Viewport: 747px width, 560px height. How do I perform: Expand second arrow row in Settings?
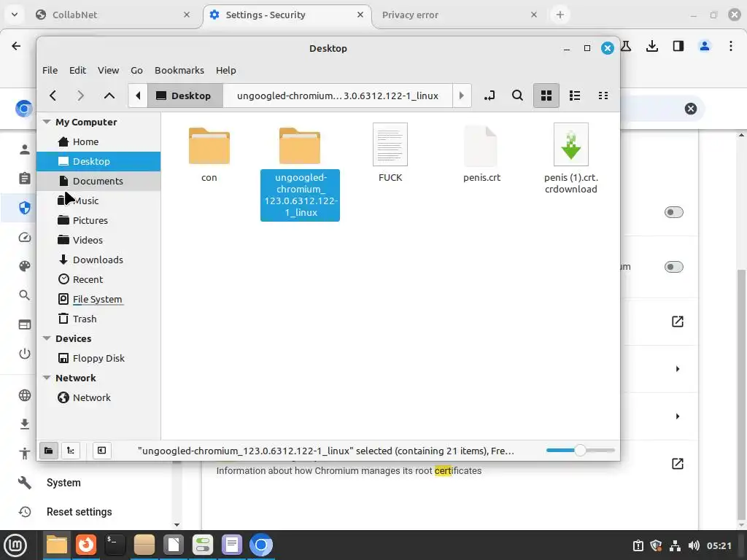coord(677,416)
